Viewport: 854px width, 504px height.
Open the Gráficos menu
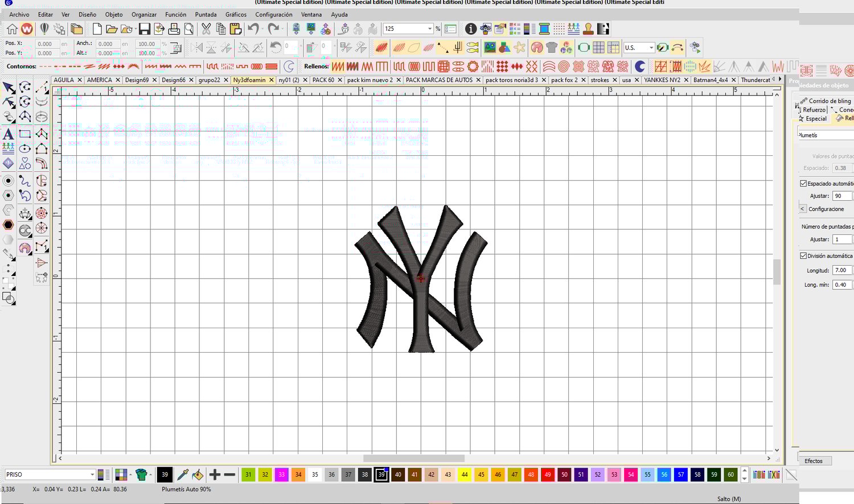click(x=236, y=15)
